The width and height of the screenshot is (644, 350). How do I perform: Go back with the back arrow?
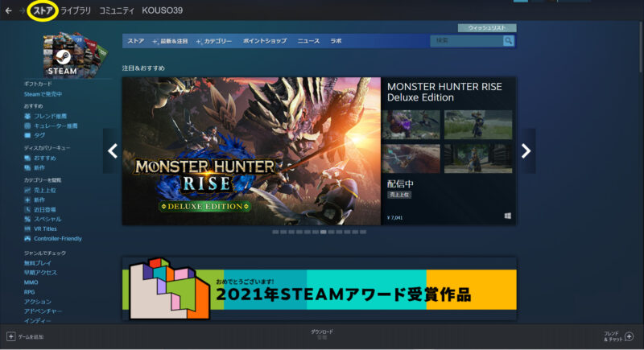pyautogui.click(x=8, y=10)
